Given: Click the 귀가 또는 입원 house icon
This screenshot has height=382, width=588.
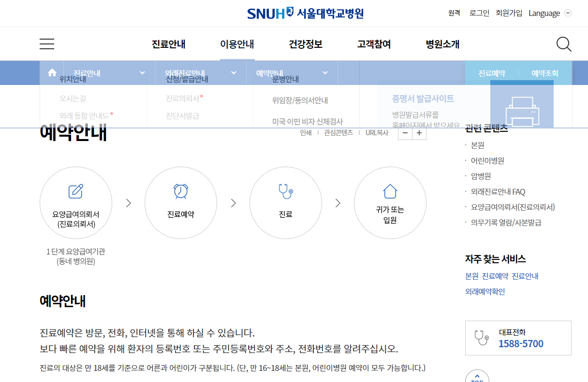Looking at the screenshot, I should (x=390, y=191).
